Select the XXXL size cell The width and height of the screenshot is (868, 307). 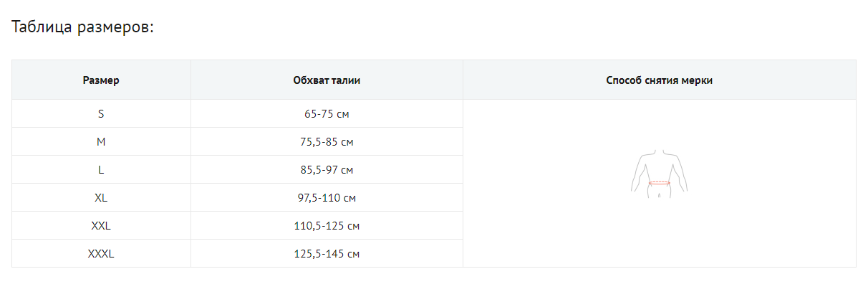click(101, 254)
